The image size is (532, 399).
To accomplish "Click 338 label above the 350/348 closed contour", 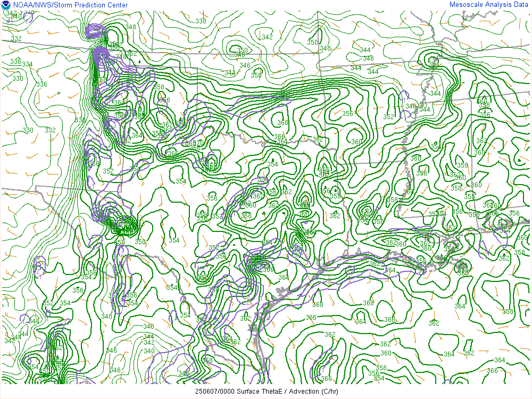I will [x=201, y=21].
